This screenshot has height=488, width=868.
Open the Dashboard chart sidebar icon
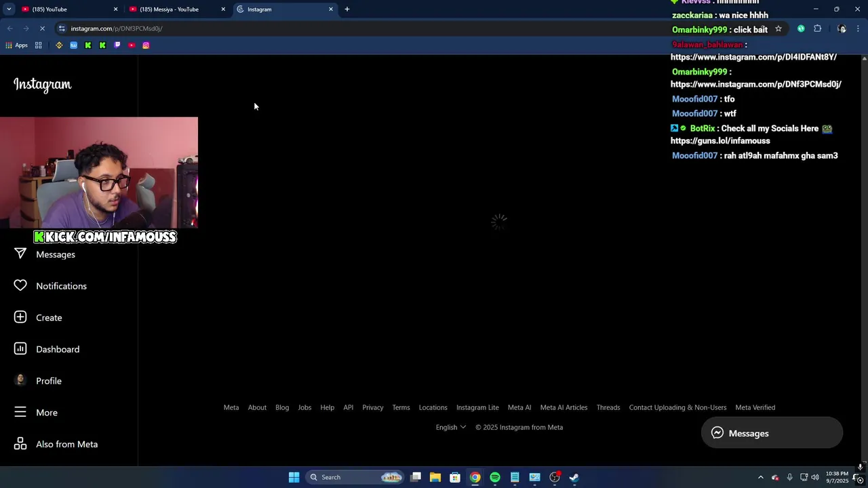pyautogui.click(x=20, y=349)
